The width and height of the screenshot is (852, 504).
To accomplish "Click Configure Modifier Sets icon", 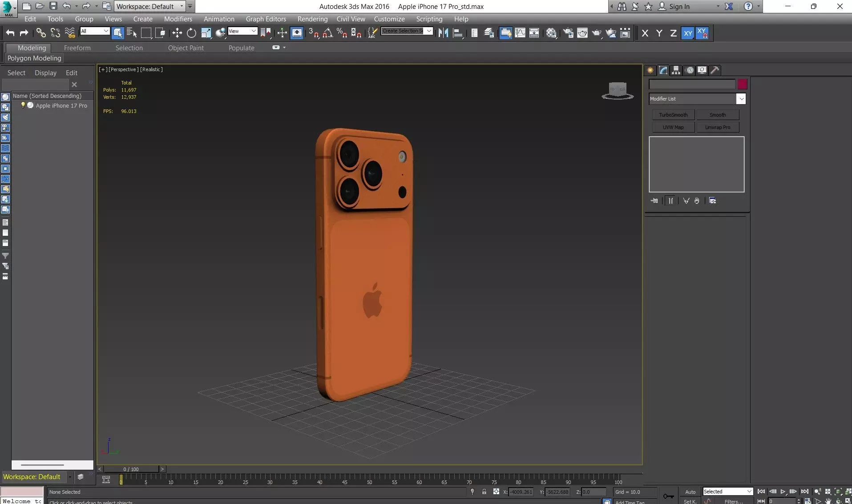I will click(712, 201).
